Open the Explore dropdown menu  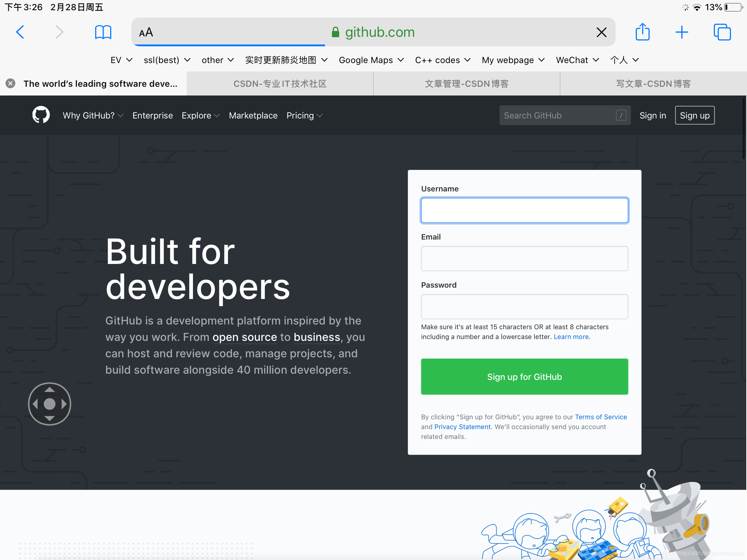click(201, 115)
